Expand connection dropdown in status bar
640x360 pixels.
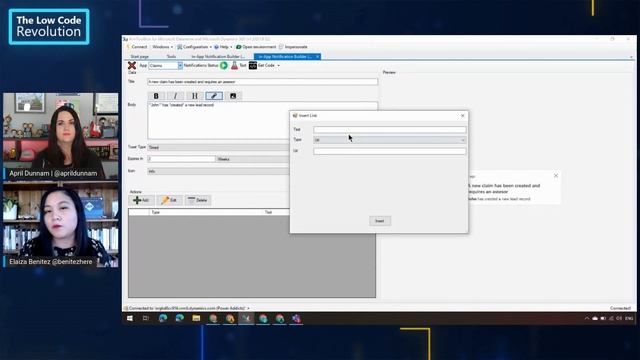[x=248, y=309]
